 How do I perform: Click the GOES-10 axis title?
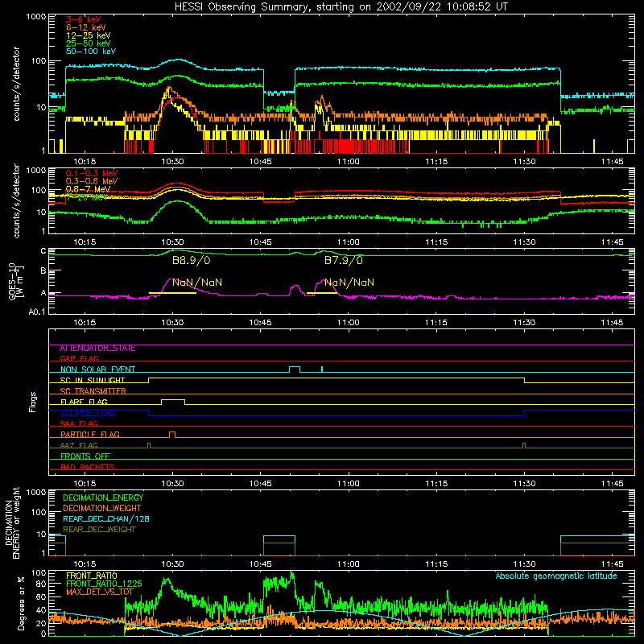(15, 282)
